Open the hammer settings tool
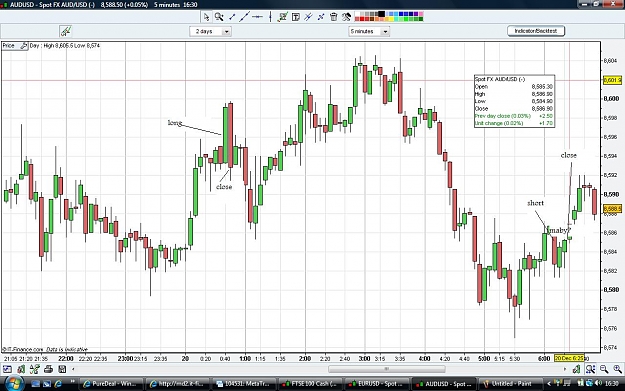Image resolution: width=625 pixels, height=391 pixels. (x=346, y=17)
